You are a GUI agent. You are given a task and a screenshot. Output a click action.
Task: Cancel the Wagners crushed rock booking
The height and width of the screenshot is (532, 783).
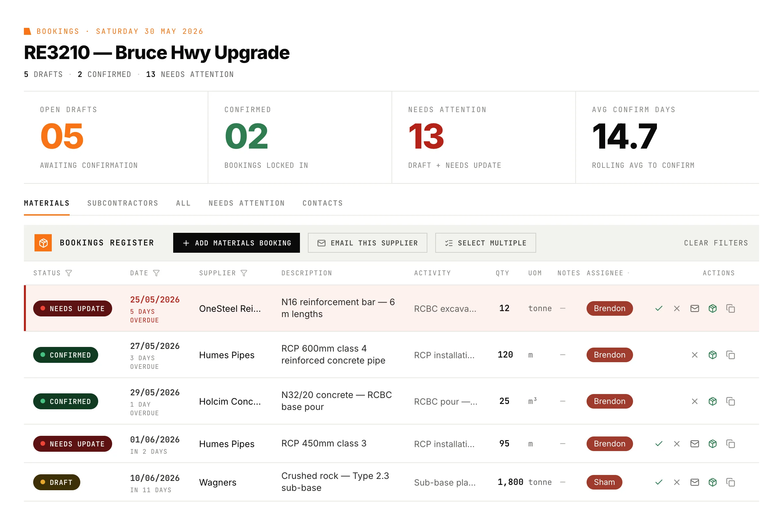click(676, 482)
